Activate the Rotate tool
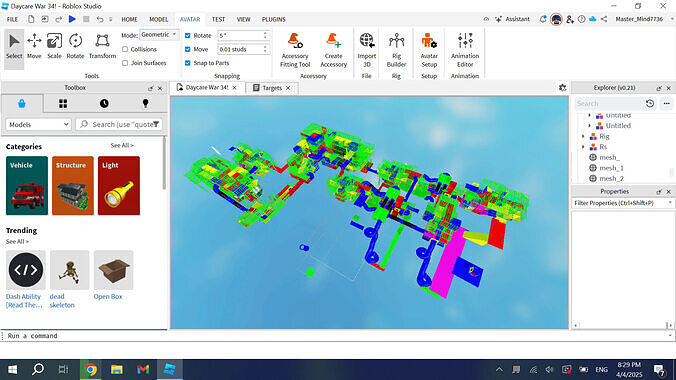Image resolution: width=676 pixels, height=380 pixels. click(75, 46)
